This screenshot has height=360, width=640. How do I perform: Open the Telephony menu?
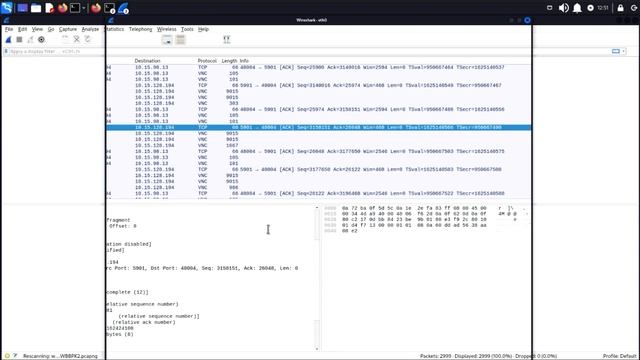(x=140, y=29)
